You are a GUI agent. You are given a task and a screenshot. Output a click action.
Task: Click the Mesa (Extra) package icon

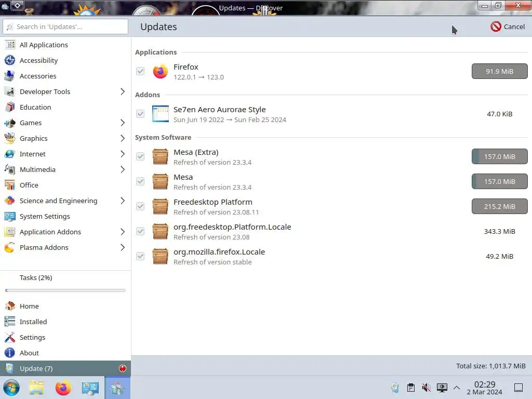coord(160,156)
